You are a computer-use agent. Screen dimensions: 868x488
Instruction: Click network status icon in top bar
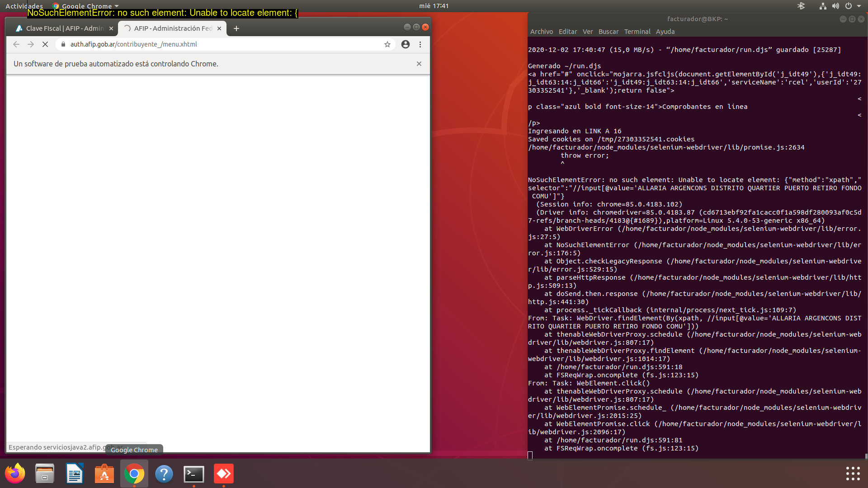[x=823, y=6]
